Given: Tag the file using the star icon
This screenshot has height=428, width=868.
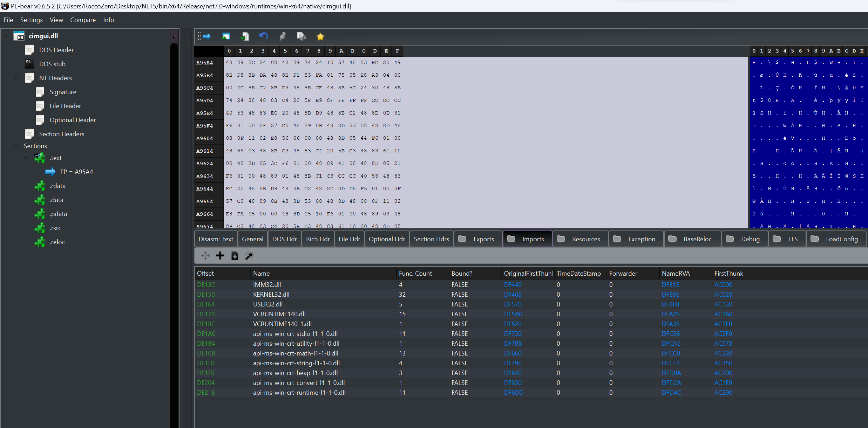Looking at the screenshot, I should pyautogui.click(x=320, y=36).
